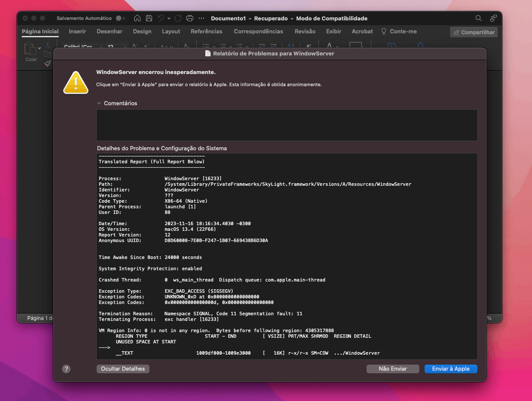Image resolution: width=532 pixels, height=401 pixels.
Task: Open the Revisão ribbon tab
Action: 305,31
